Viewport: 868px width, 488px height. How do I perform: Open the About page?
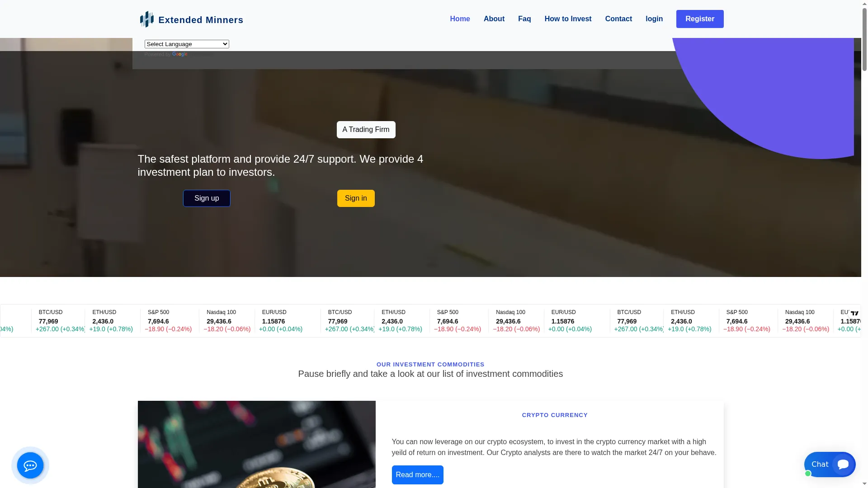pos(494,19)
